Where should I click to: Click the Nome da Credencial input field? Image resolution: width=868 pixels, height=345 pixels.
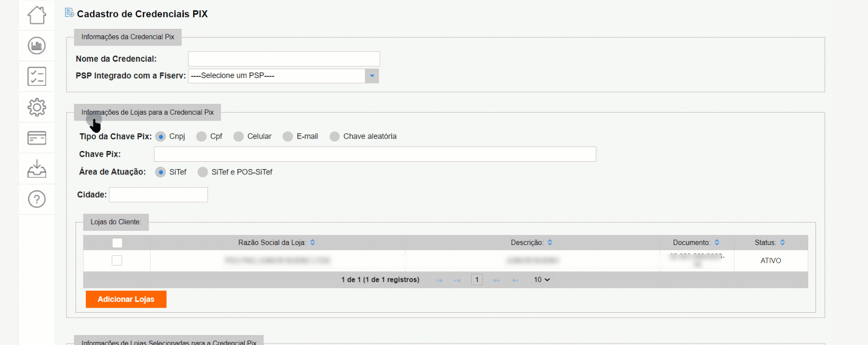284,59
